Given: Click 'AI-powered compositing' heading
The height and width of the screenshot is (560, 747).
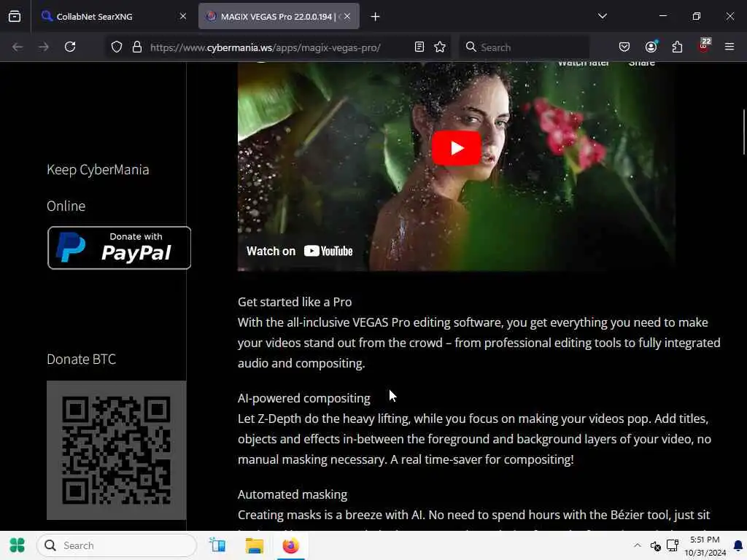Looking at the screenshot, I should click(304, 398).
